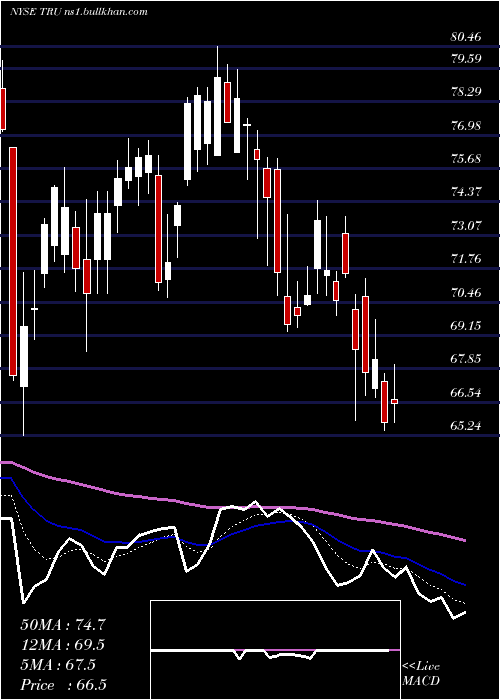The width and height of the screenshot is (500, 700).
Task: Select the 70.46 price level label
Action: click(x=466, y=293)
